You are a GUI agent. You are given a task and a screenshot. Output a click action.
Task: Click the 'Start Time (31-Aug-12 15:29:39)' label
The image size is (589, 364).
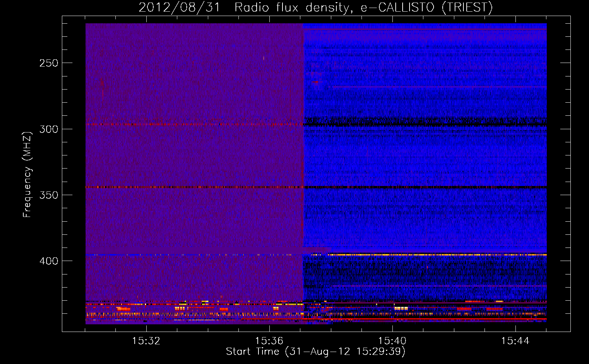pyautogui.click(x=316, y=352)
